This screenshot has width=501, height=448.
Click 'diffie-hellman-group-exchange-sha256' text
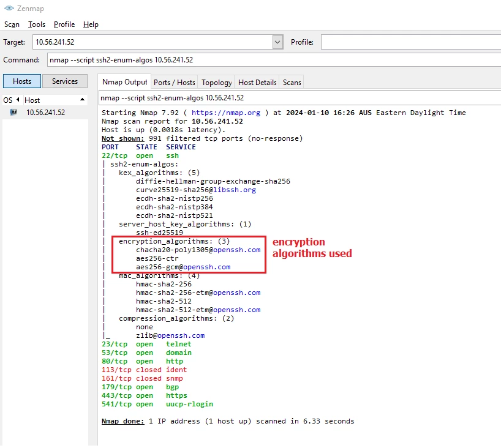(213, 181)
